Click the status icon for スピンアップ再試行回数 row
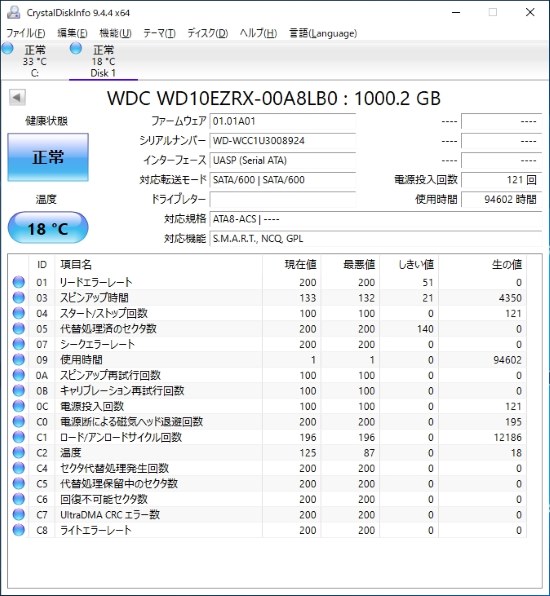 (19, 375)
